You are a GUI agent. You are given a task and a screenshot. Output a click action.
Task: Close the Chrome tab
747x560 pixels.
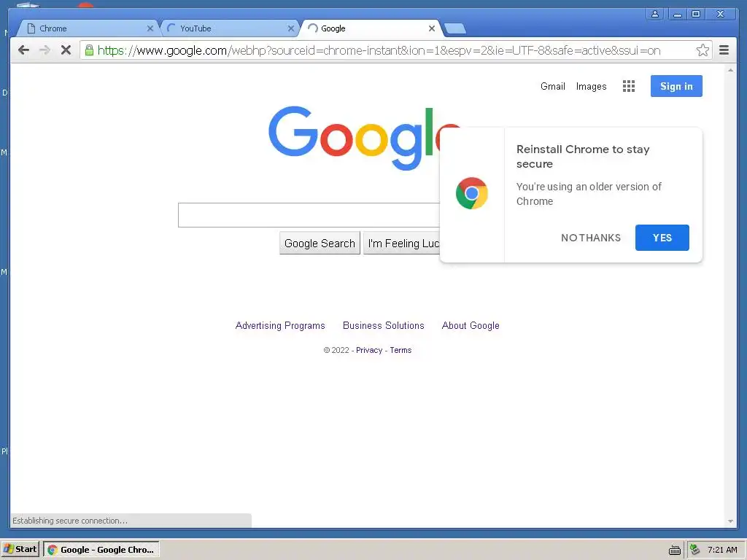pos(150,28)
